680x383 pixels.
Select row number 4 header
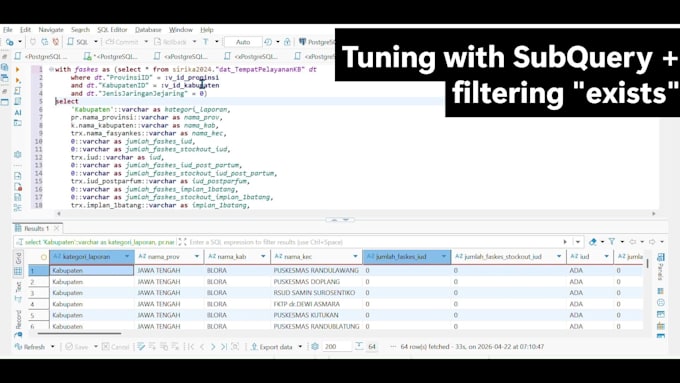[39, 304]
